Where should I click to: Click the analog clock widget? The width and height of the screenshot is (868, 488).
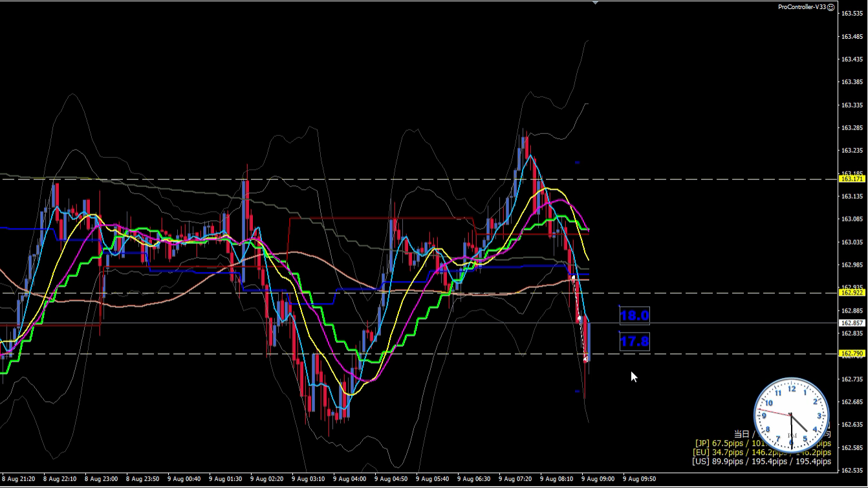tap(792, 415)
